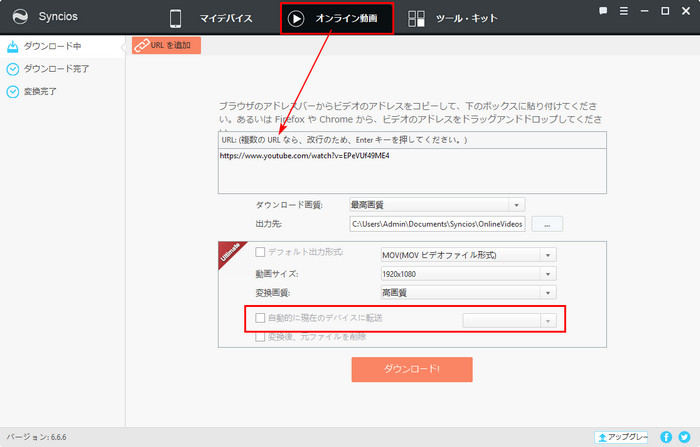Viewport: 700px width, 447px height.
Task: Click the check-circle icon beside 変換完了
Action: click(x=13, y=92)
